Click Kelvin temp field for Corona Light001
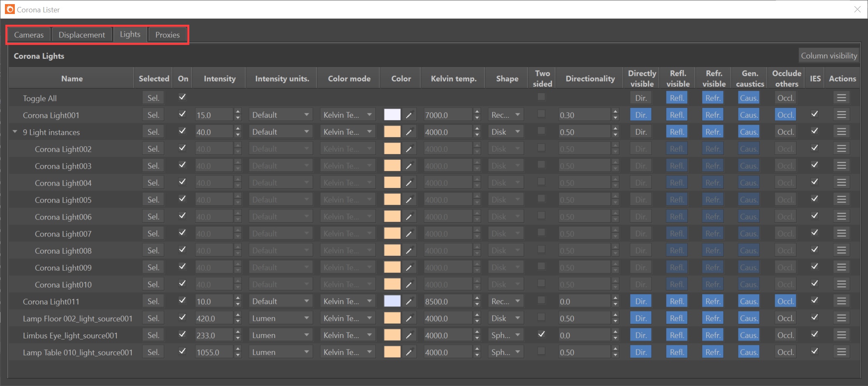The width and height of the screenshot is (868, 386). point(448,115)
